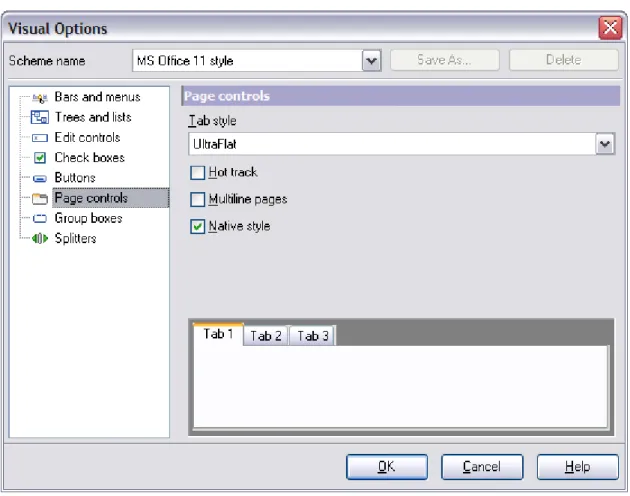Switch to Tab 2 in preview
Screen dimensions: 630x496
[266, 336]
